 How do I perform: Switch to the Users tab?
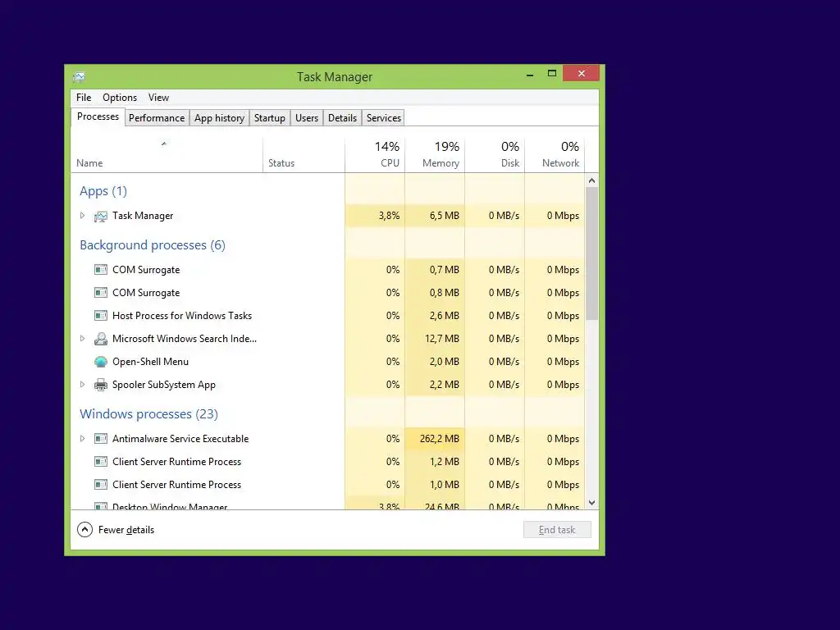coord(307,118)
